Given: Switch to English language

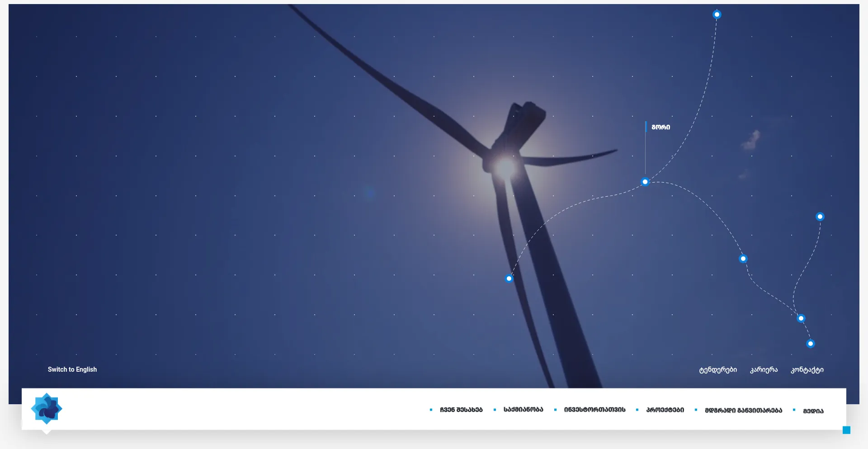Looking at the screenshot, I should coord(72,369).
